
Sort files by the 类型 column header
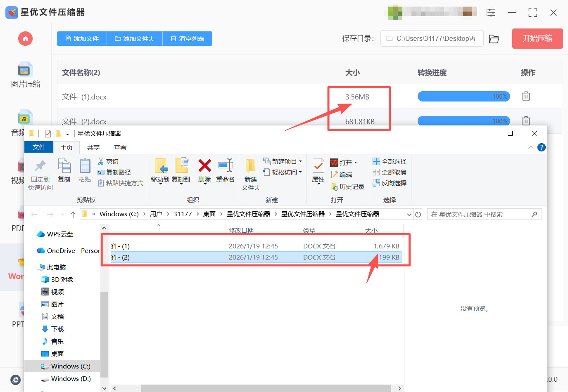[309, 230]
